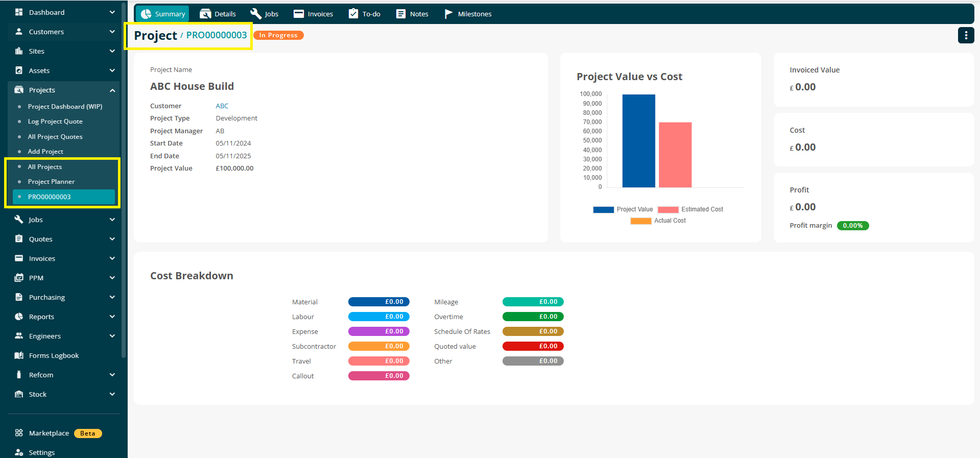
Task: Click the Invoices tab card icon
Action: (x=299, y=14)
